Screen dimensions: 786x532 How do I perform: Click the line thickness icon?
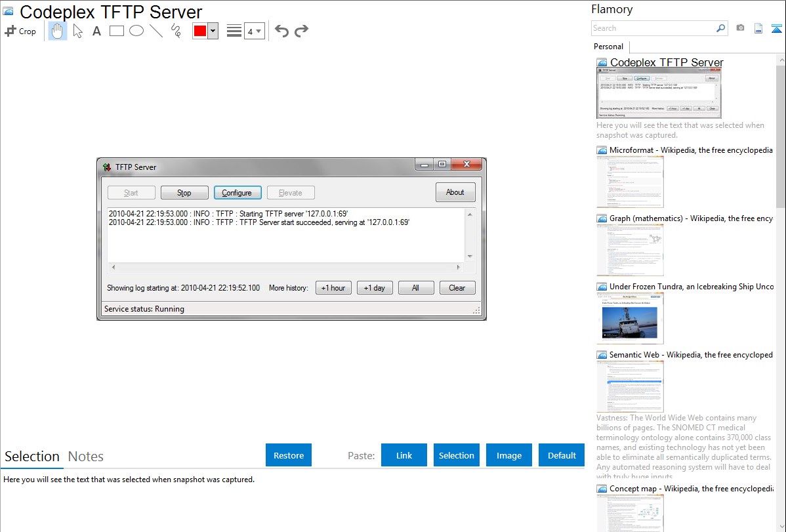234,31
